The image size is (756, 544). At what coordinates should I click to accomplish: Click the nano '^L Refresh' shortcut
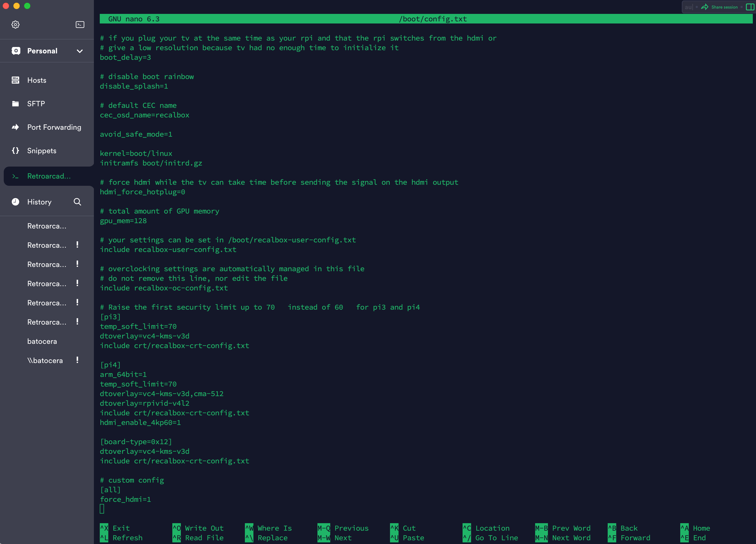point(121,538)
